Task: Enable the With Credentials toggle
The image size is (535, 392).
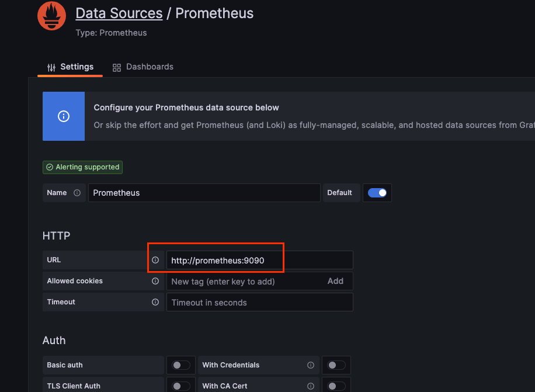Action: pos(336,365)
